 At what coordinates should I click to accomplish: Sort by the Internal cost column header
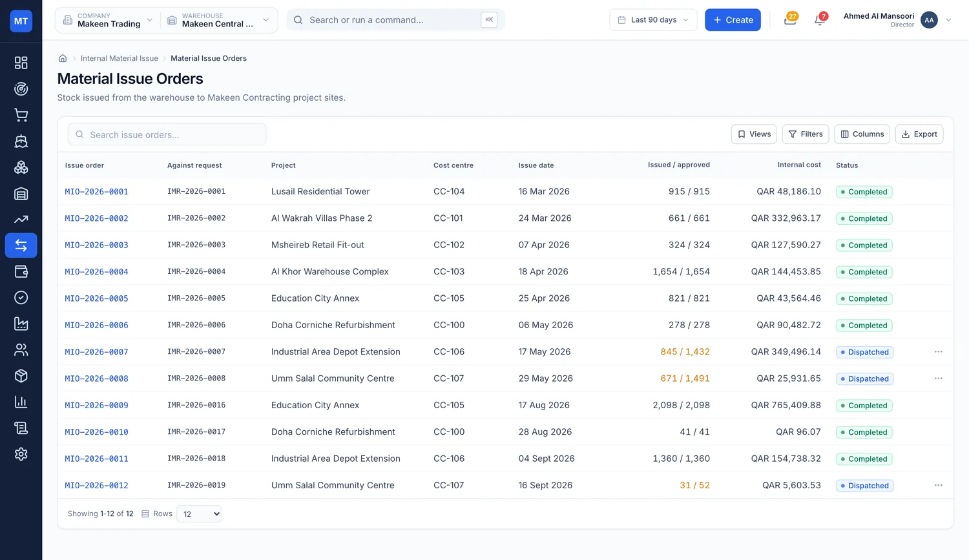point(799,165)
